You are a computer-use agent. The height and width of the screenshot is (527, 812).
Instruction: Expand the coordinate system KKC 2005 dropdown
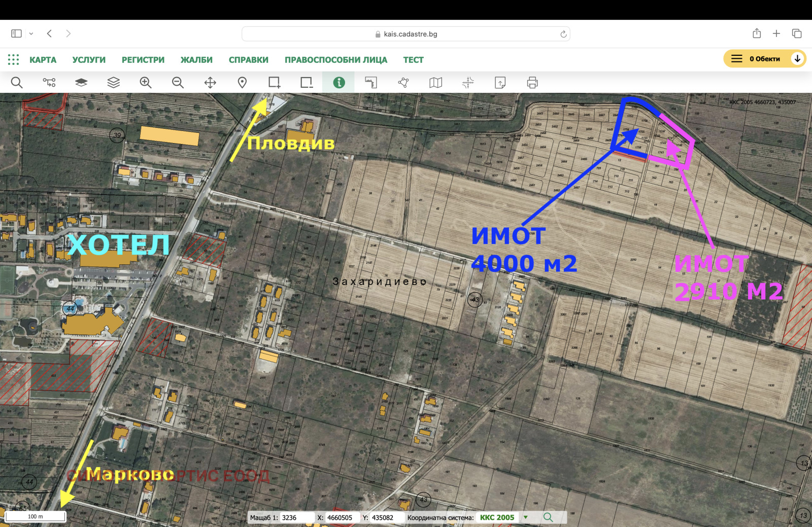click(x=526, y=517)
